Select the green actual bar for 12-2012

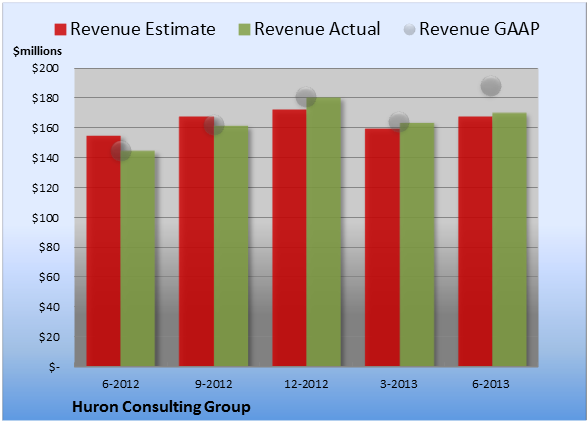324,232
